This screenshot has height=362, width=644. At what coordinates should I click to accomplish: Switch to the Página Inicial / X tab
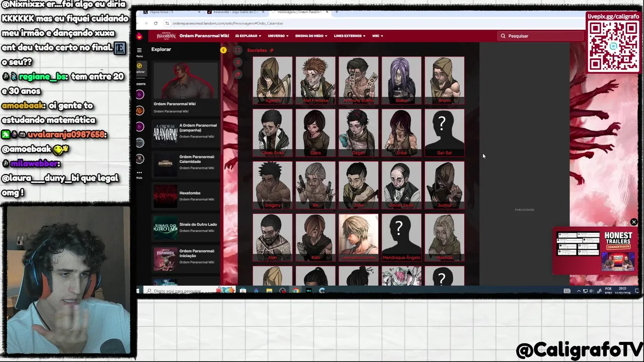tap(171, 12)
